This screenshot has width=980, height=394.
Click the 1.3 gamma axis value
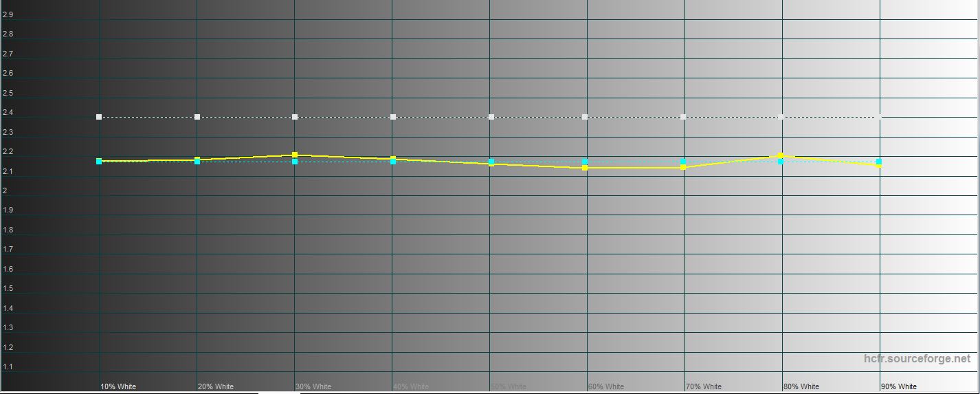[x=8, y=327]
